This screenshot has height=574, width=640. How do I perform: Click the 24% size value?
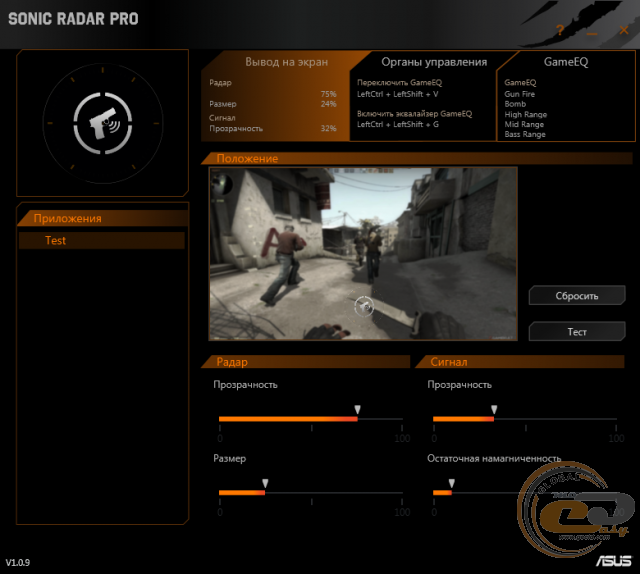[x=328, y=104]
